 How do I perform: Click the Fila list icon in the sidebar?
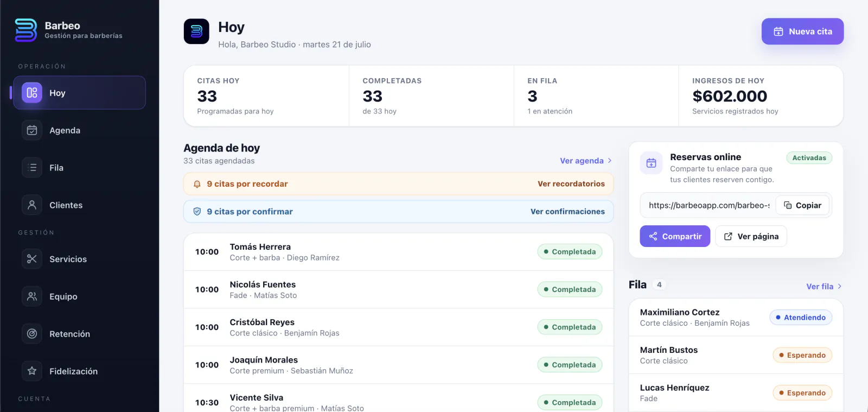tap(32, 168)
